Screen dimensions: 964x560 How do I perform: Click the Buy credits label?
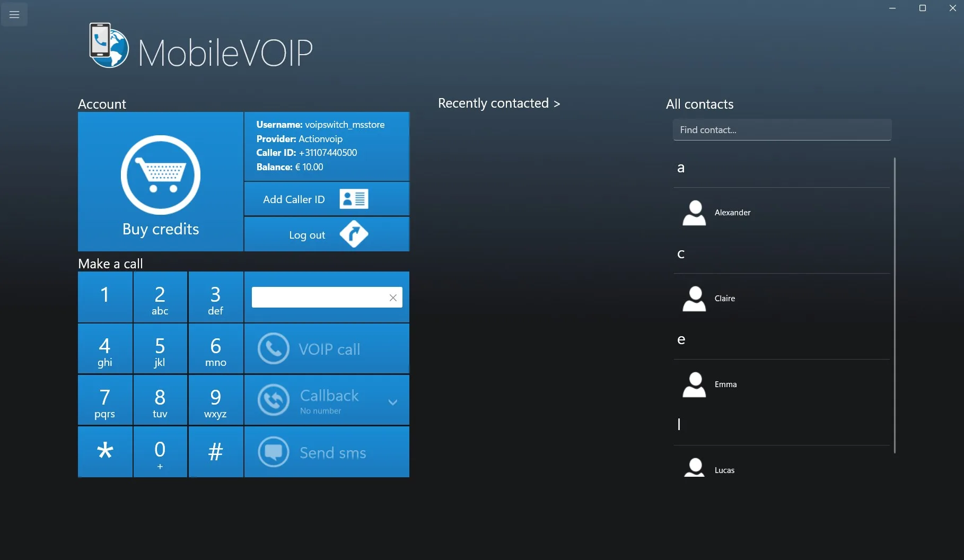click(x=161, y=229)
